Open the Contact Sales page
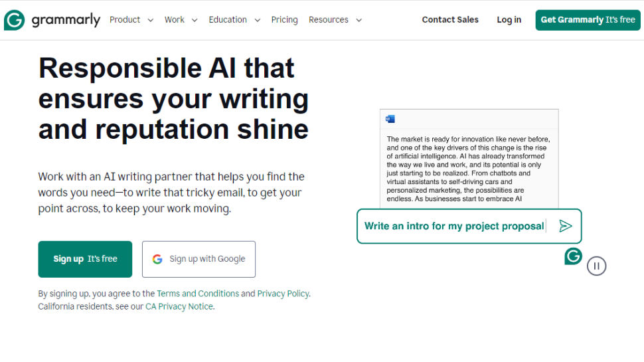Screen dimensions: 644x362 (x=450, y=20)
